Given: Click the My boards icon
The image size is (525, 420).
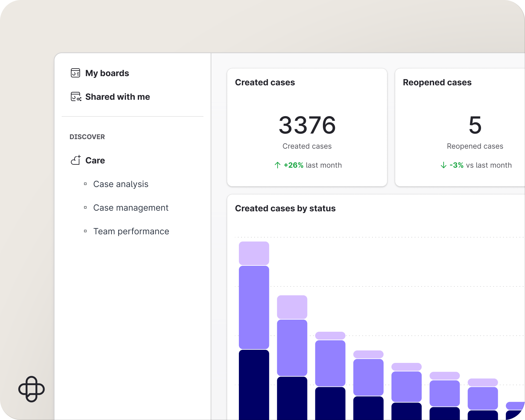Looking at the screenshot, I should (75, 73).
